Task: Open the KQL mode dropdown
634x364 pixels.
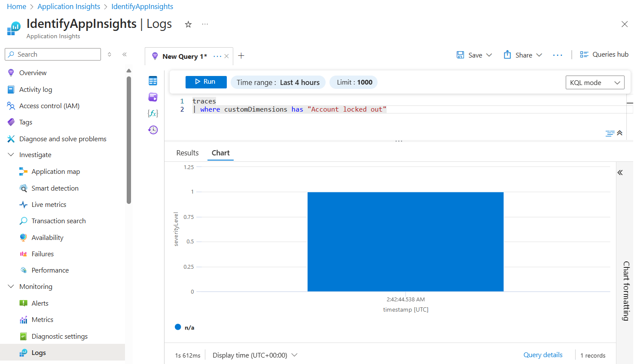Action: click(x=595, y=82)
